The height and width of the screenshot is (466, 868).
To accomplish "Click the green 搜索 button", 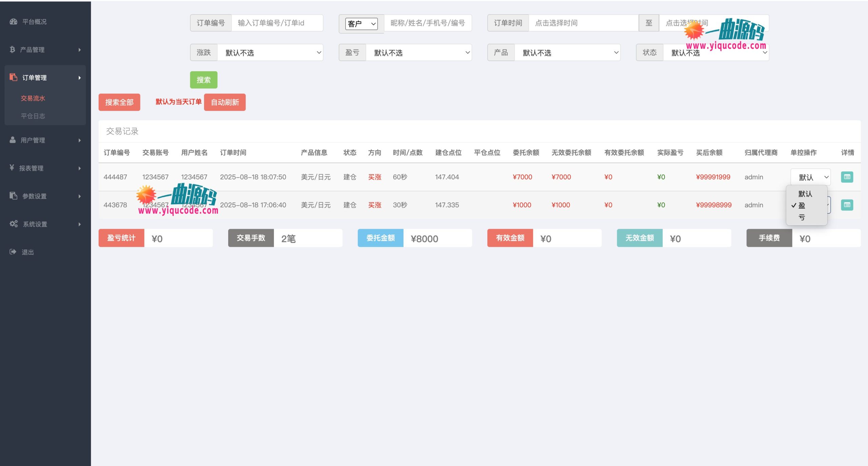I will point(203,80).
